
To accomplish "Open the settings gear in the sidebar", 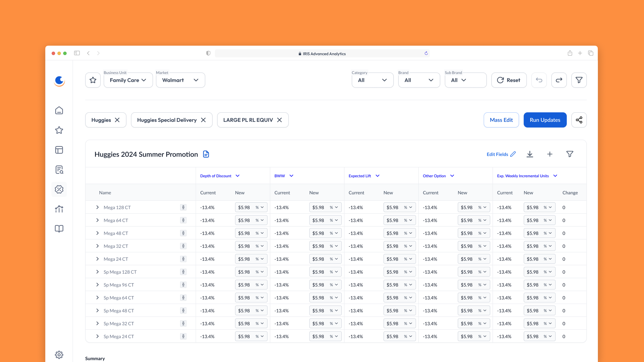I will point(59,354).
